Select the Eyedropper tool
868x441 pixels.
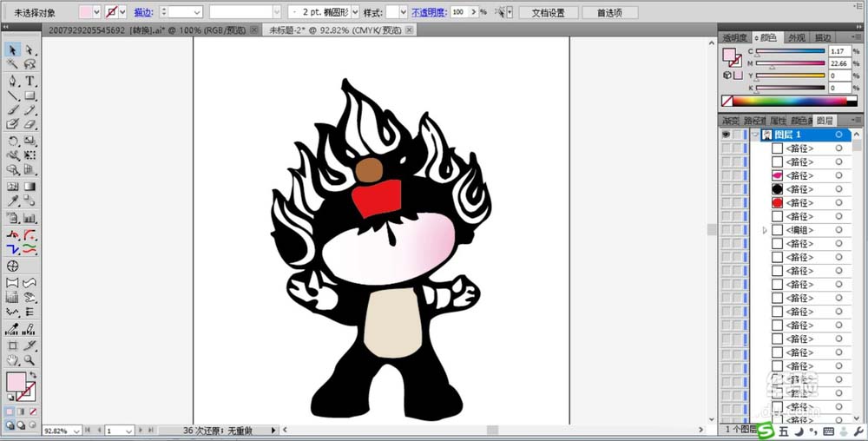pos(13,201)
